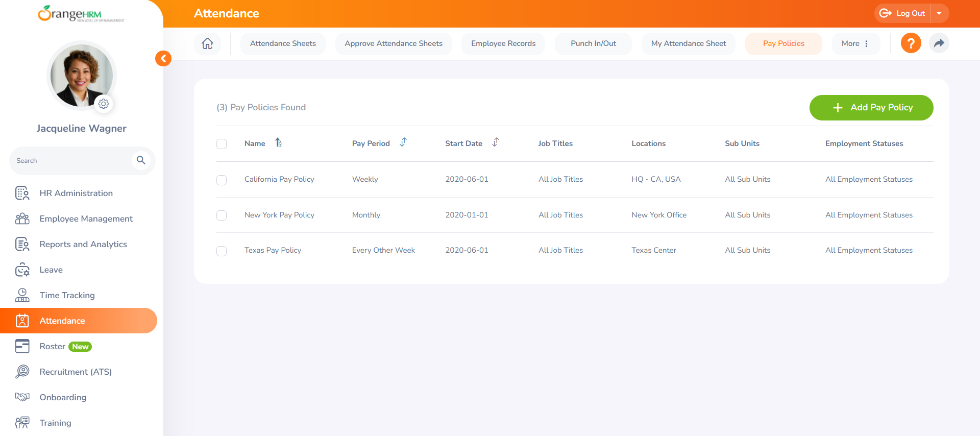The image size is (980, 436).
Task: Toggle the select-all header checkbox
Action: click(222, 144)
